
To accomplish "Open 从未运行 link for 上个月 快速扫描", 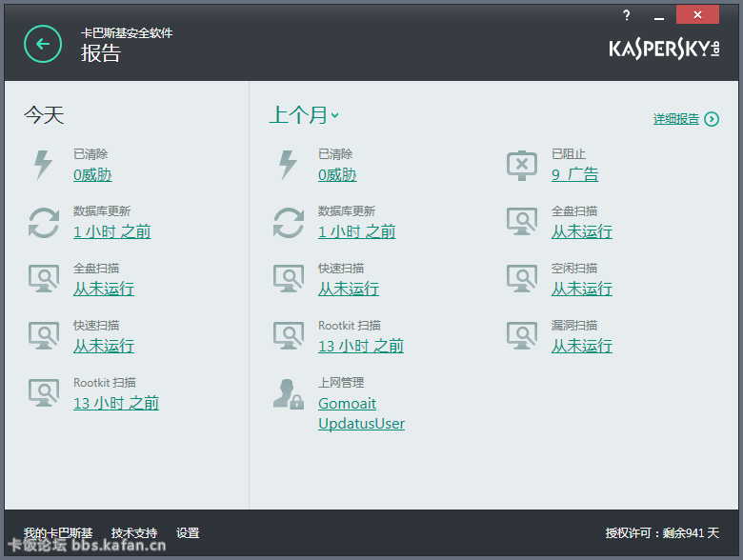I will (x=349, y=289).
